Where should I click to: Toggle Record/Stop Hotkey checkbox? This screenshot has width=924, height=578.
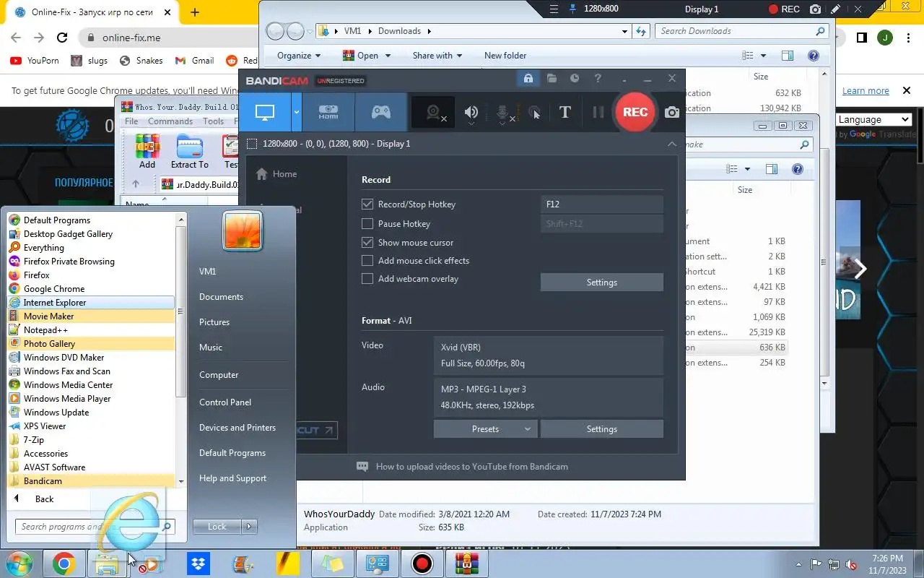[367, 204]
